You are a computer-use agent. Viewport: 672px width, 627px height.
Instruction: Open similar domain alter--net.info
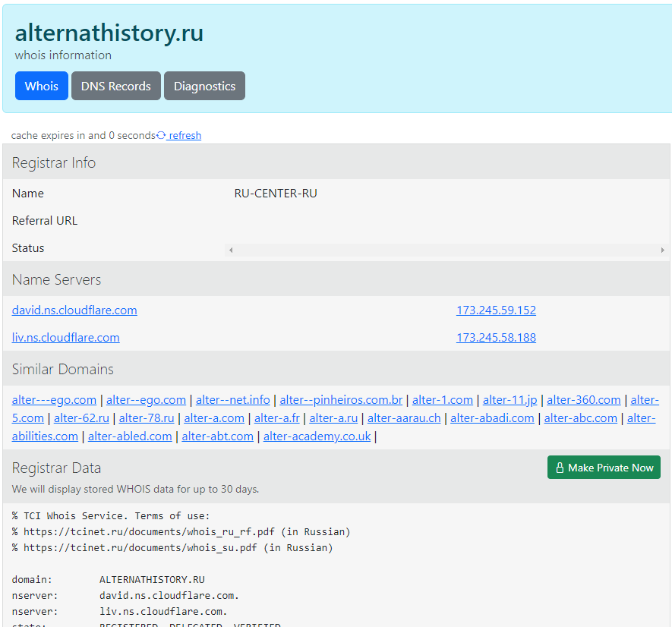pyautogui.click(x=232, y=399)
